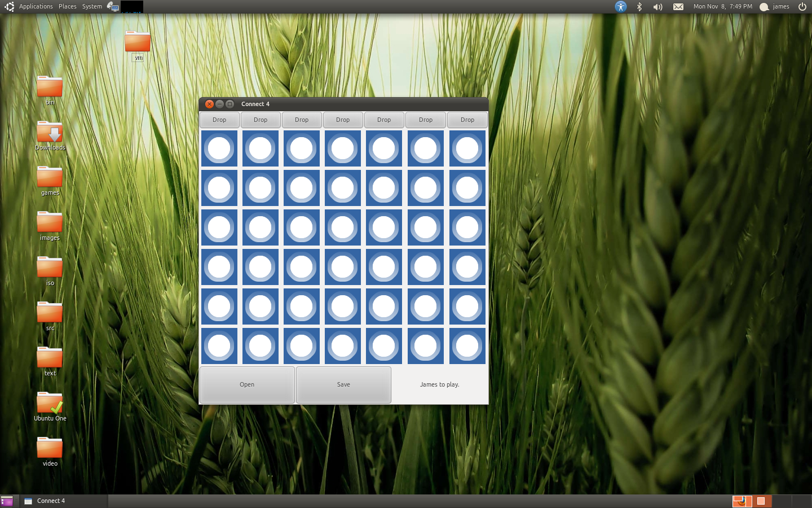Open the Places menu

(x=67, y=7)
